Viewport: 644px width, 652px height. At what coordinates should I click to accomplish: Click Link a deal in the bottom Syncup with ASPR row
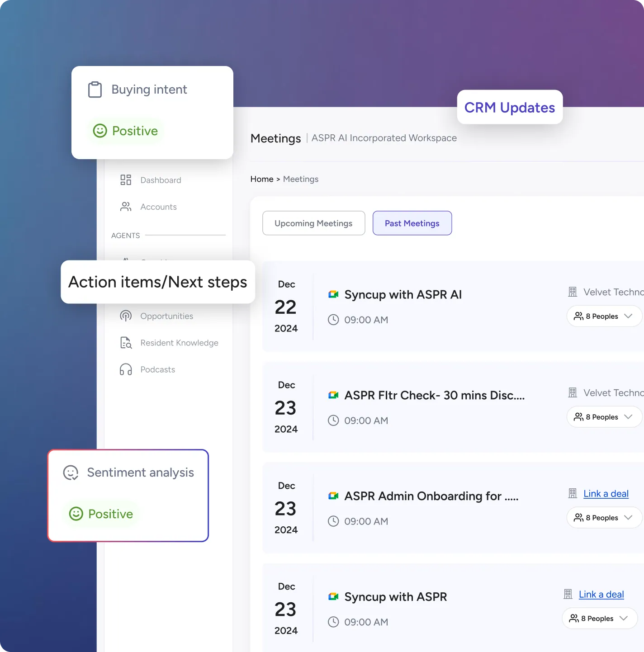(601, 595)
